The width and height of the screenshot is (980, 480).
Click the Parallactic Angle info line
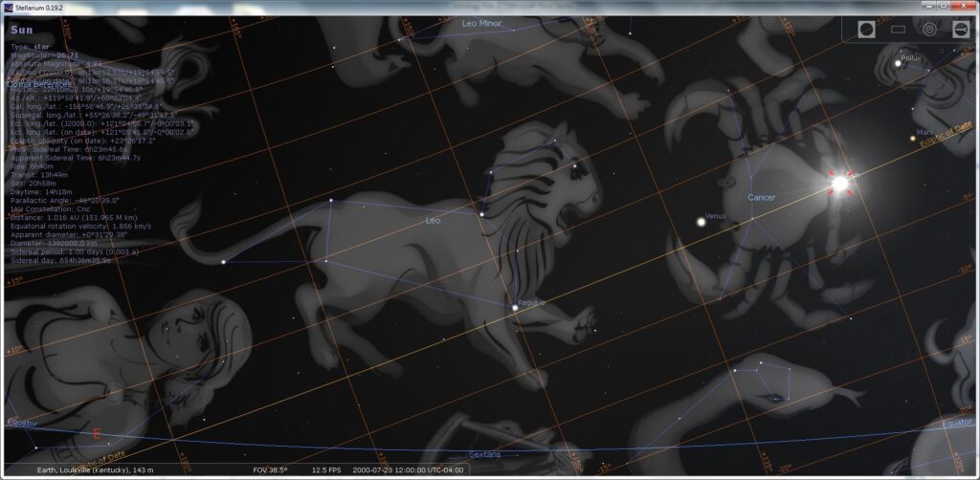65,201
